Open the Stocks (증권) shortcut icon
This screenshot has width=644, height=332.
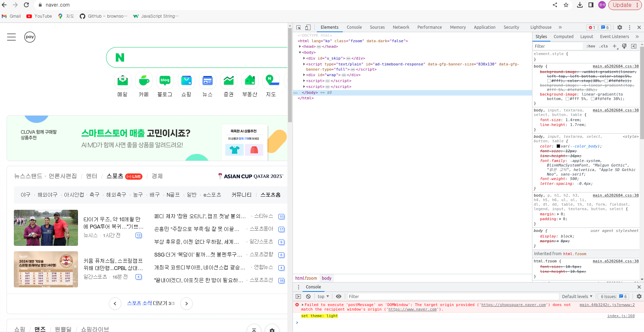click(x=229, y=80)
